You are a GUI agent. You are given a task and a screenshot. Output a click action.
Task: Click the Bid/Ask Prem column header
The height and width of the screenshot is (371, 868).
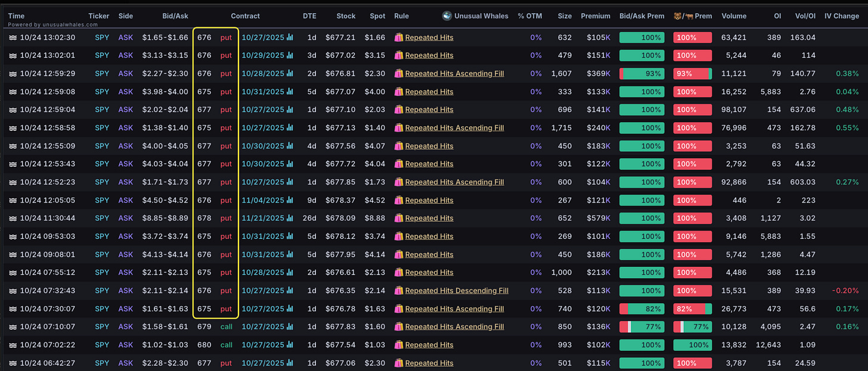641,16
